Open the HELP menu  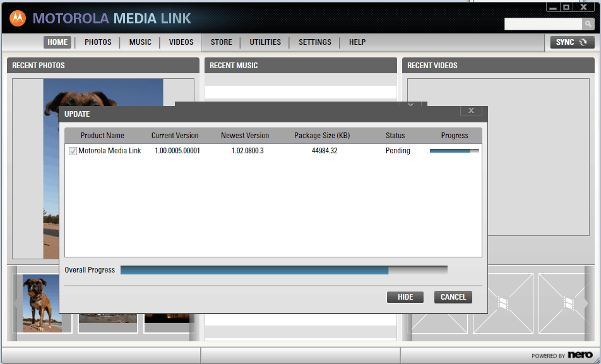357,42
